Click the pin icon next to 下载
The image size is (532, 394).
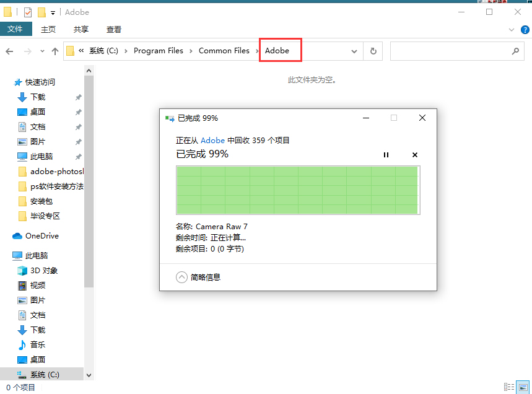click(79, 97)
